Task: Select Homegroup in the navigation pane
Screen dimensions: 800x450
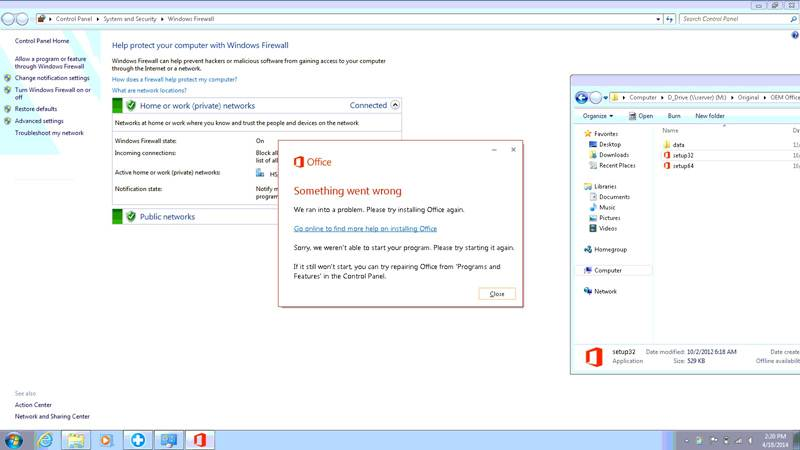Action: pos(610,249)
